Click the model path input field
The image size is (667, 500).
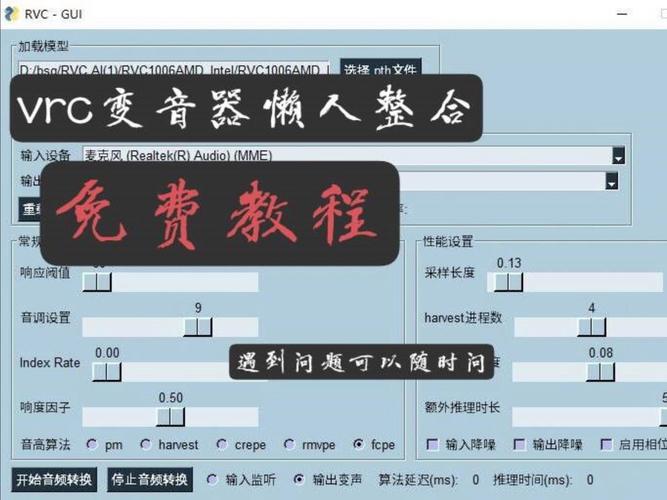174,69
